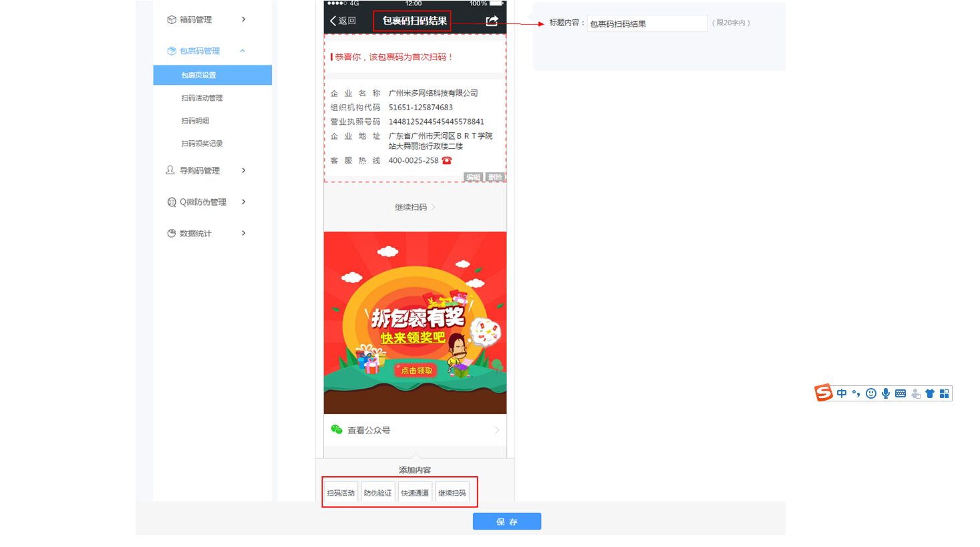Open the Sogou skin shirt icon

[x=930, y=393]
